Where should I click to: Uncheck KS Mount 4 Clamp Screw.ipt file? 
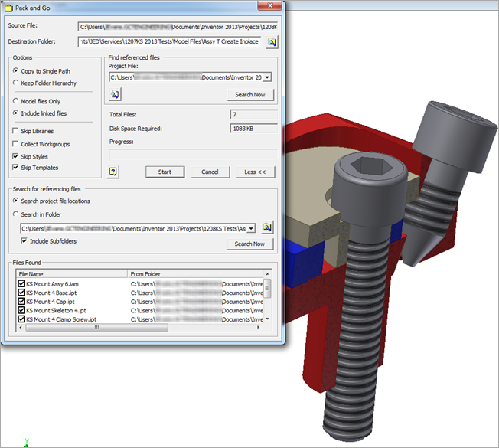pyautogui.click(x=21, y=319)
